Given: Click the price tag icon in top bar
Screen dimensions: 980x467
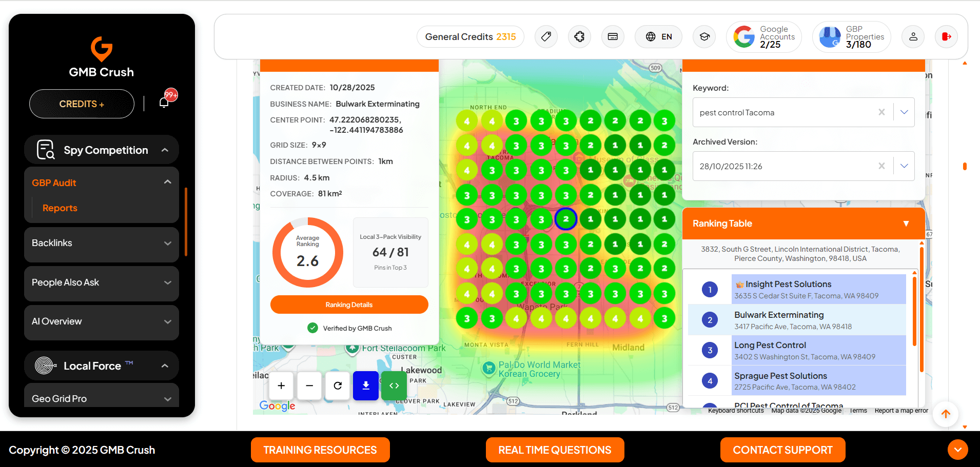Looking at the screenshot, I should pyautogui.click(x=546, y=37).
